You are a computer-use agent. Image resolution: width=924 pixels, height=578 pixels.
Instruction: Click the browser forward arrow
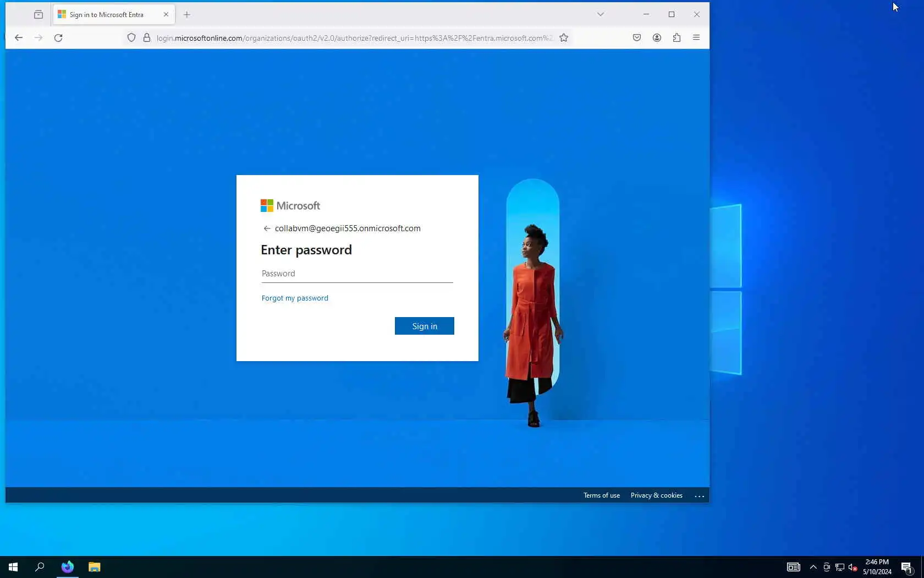(38, 37)
